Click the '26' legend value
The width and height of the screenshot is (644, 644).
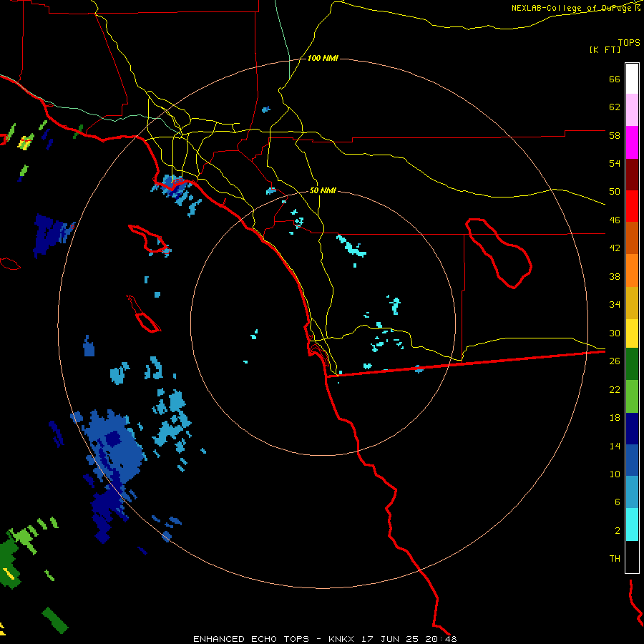point(615,361)
